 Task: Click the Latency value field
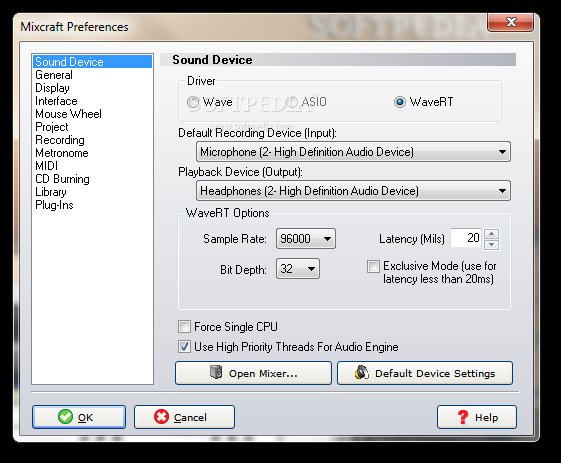[x=466, y=238]
